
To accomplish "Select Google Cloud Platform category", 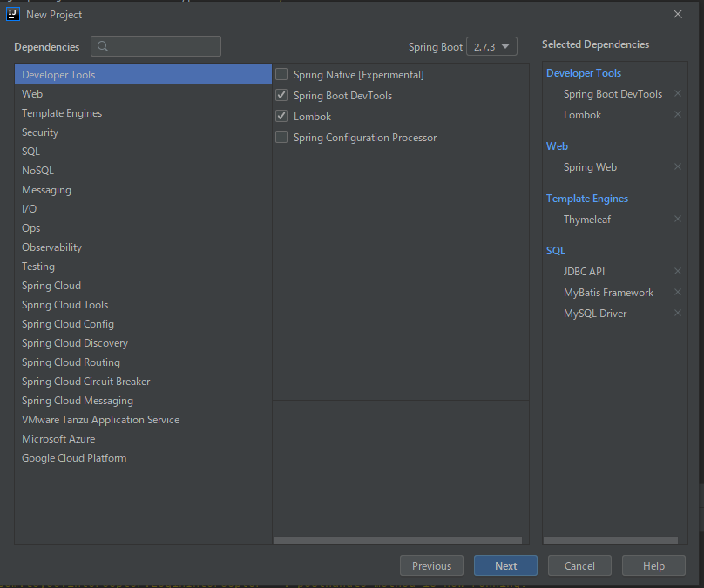I will pyautogui.click(x=143, y=458).
